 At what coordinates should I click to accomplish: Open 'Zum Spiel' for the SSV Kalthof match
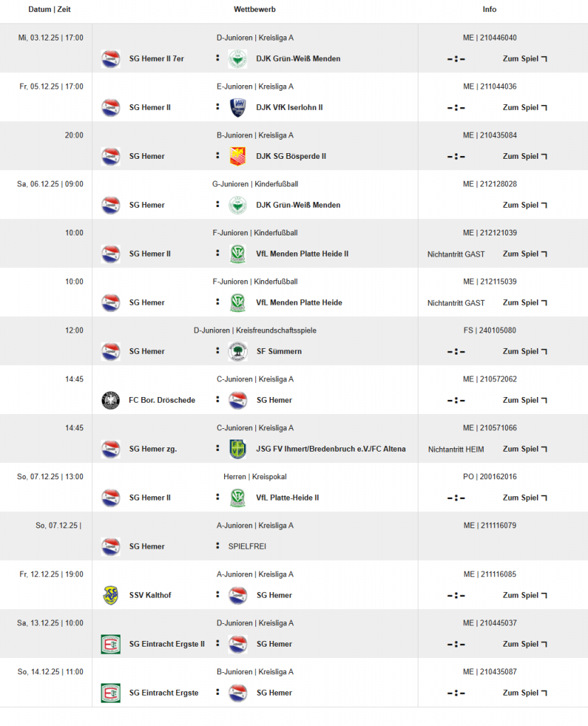(x=524, y=596)
